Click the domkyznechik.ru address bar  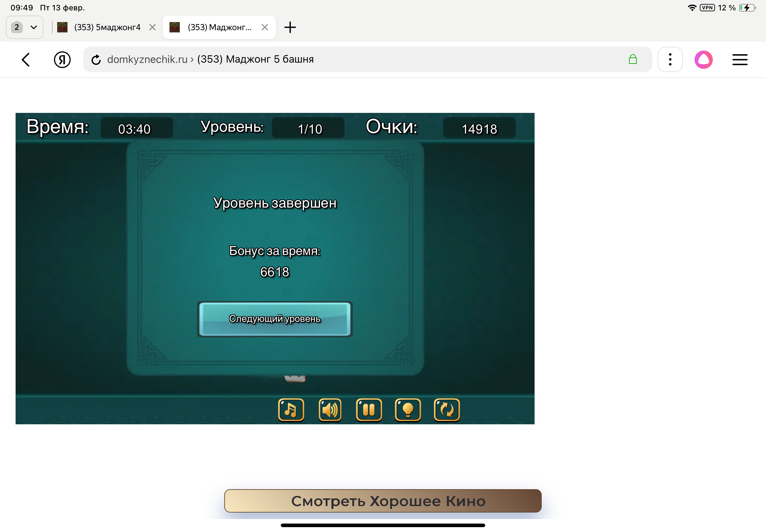(x=333, y=60)
